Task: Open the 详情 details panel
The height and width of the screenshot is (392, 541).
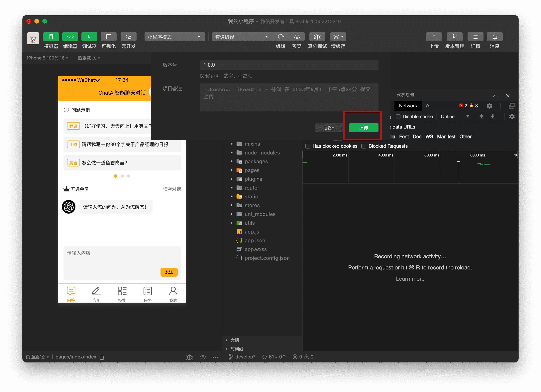Action: [475, 37]
